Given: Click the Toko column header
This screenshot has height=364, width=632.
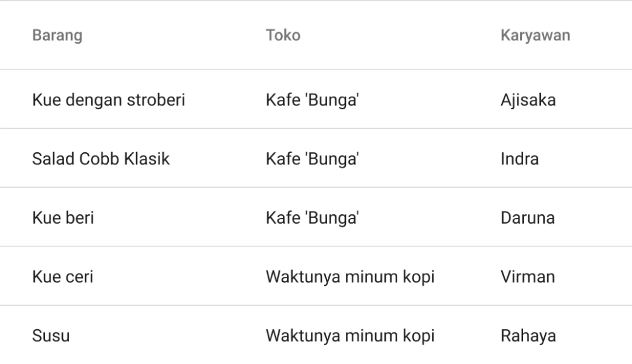Looking at the screenshot, I should 283,35.
